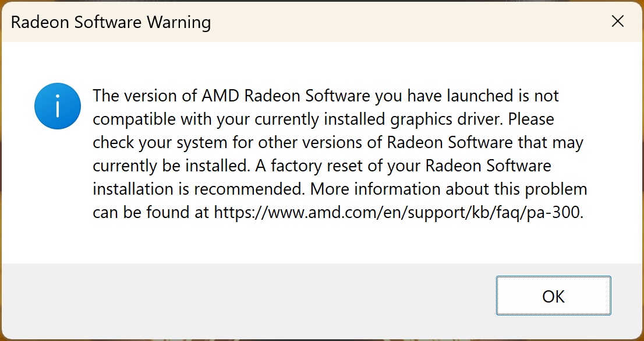Click the amd.com support URL
The image size is (644, 341).
point(398,213)
